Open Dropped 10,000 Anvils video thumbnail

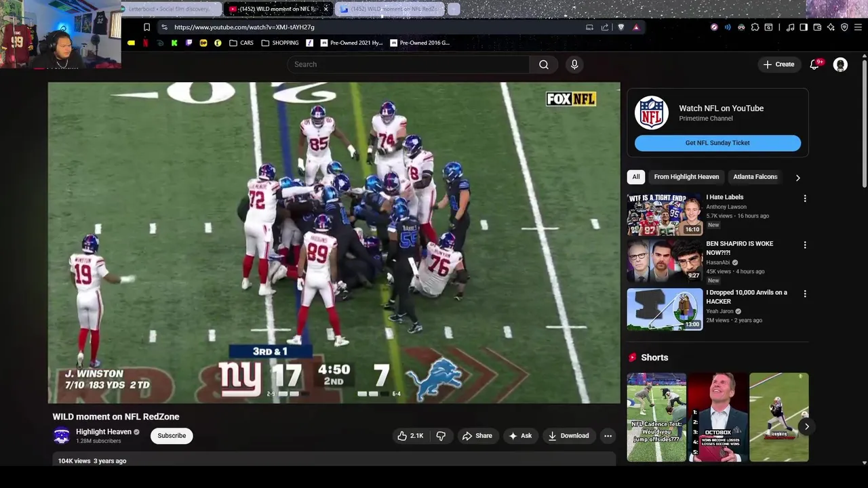coord(665,310)
